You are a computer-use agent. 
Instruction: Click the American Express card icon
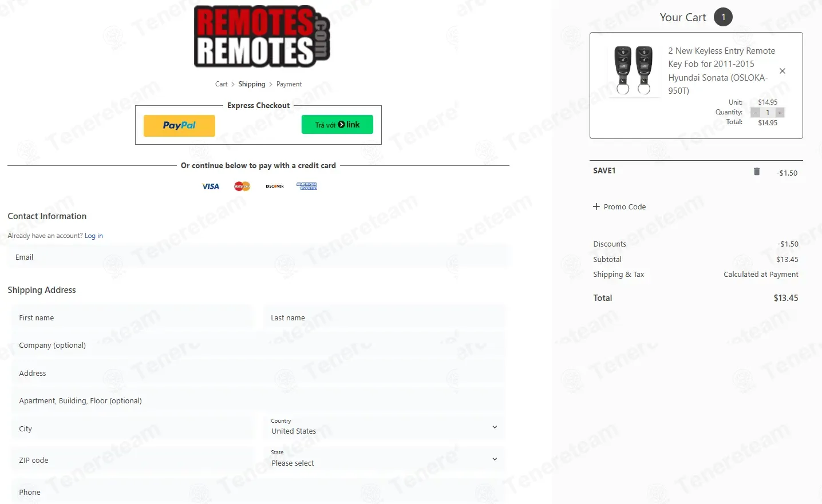(x=307, y=186)
